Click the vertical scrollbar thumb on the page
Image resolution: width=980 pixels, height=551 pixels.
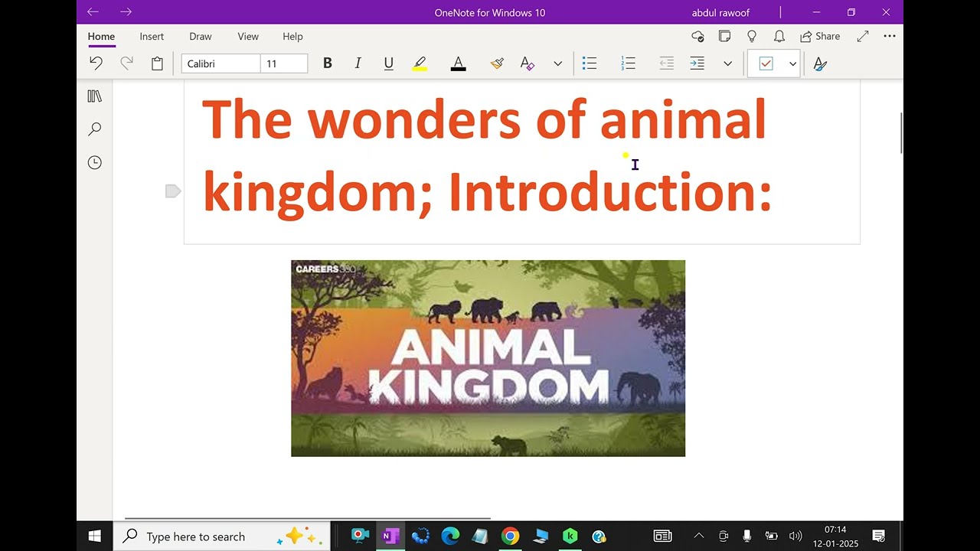click(x=901, y=133)
